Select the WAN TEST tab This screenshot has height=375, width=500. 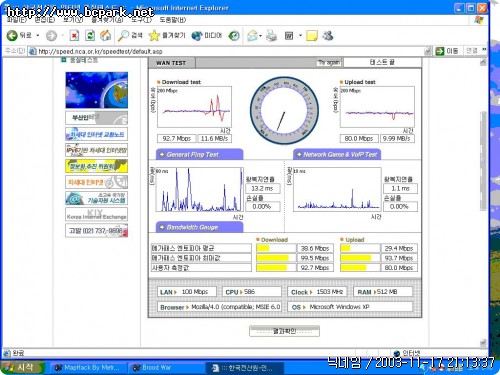(171, 63)
